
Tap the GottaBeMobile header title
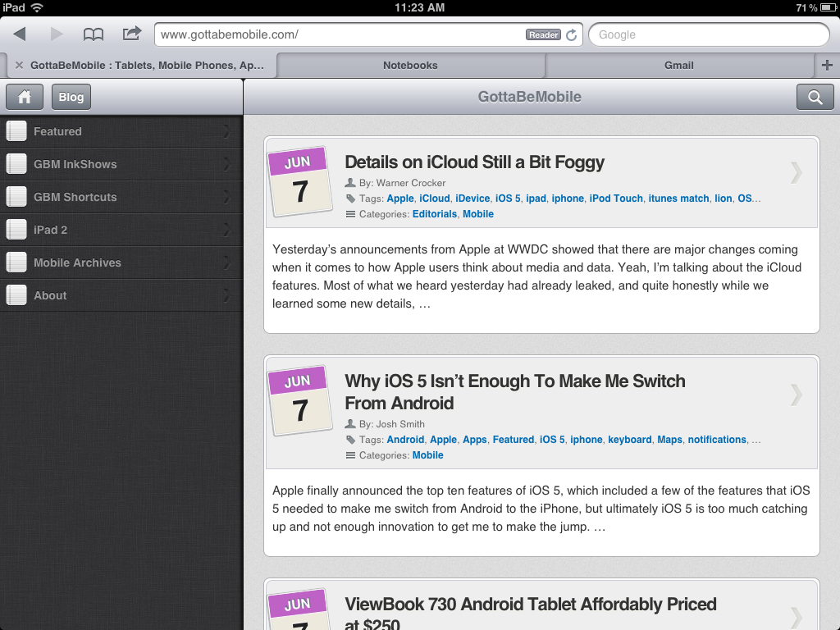pyautogui.click(x=529, y=97)
